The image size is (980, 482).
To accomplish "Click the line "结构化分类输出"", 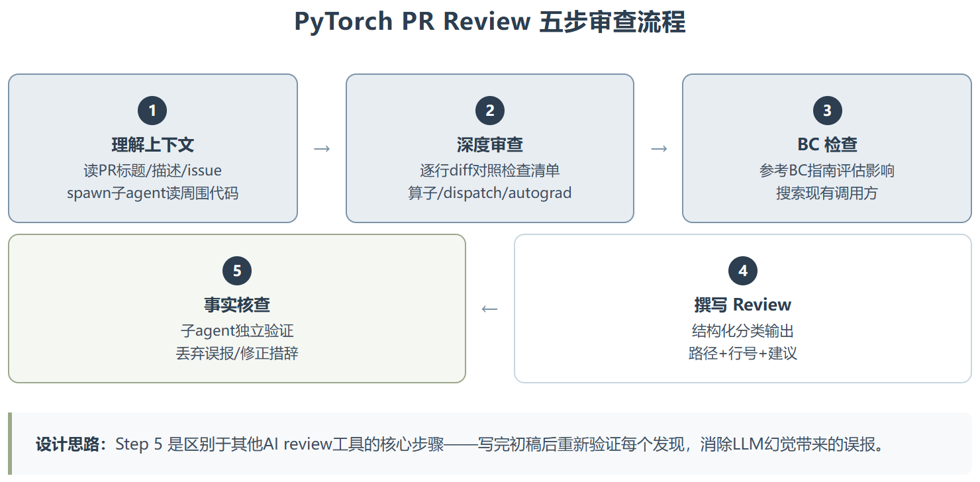I will pos(742,330).
